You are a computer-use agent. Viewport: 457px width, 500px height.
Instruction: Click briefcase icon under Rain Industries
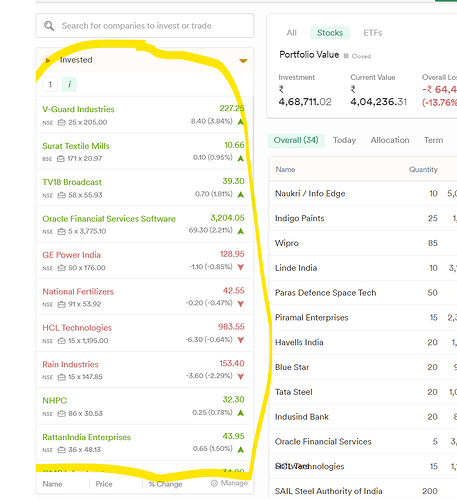pyautogui.click(x=61, y=377)
